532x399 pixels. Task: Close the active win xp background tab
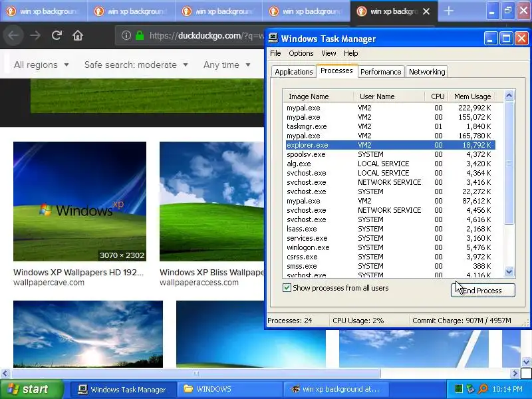pos(426,11)
